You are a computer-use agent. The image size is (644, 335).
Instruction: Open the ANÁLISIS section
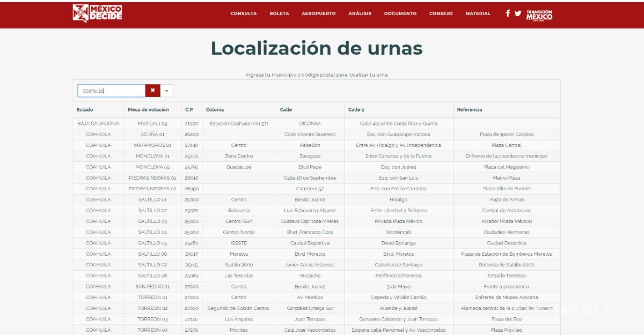pos(360,13)
